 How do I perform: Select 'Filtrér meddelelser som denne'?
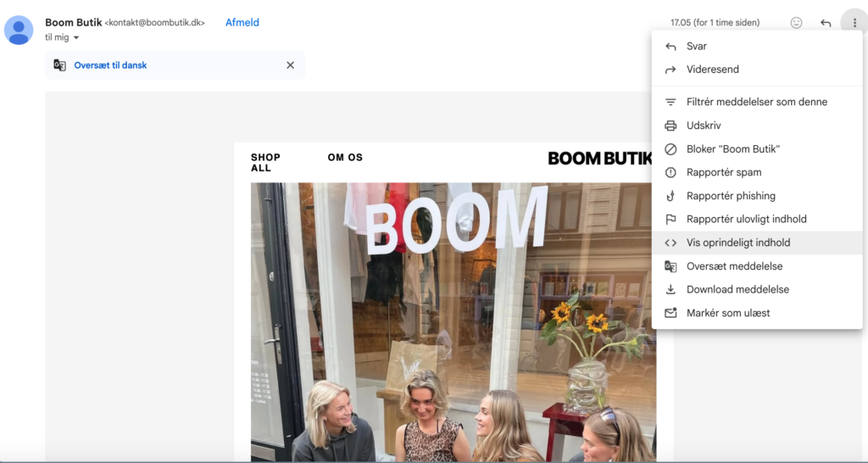(x=757, y=102)
